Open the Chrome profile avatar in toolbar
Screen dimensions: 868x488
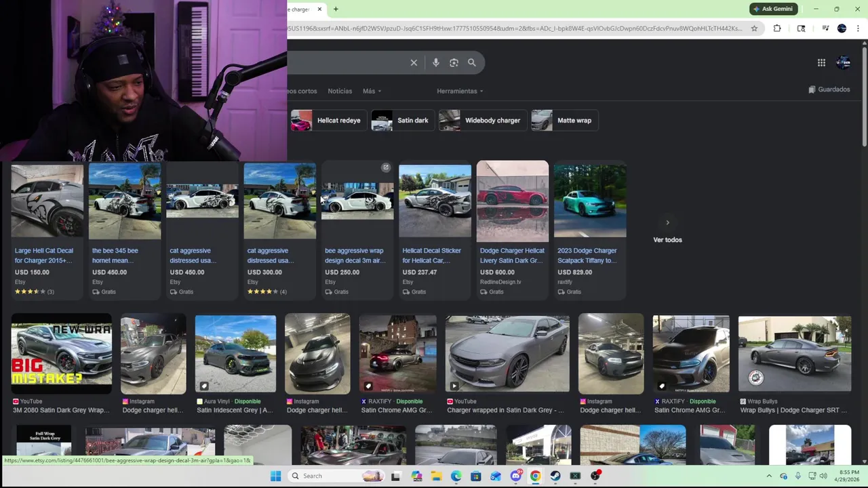click(x=842, y=28)
